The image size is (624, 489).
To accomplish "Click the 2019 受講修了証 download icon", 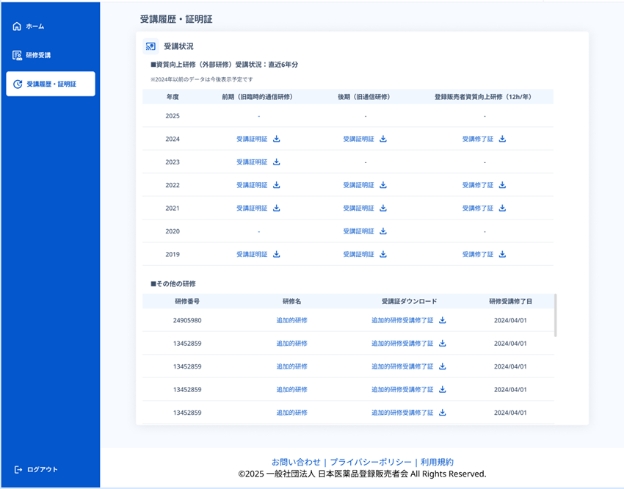I will point(503,254).
